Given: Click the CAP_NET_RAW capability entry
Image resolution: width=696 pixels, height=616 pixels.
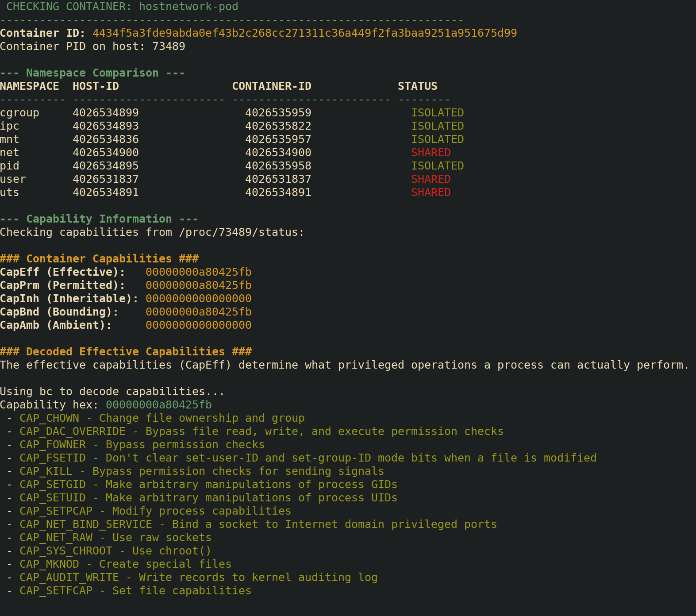Looking at the screenshot, I should coord(56,538).
